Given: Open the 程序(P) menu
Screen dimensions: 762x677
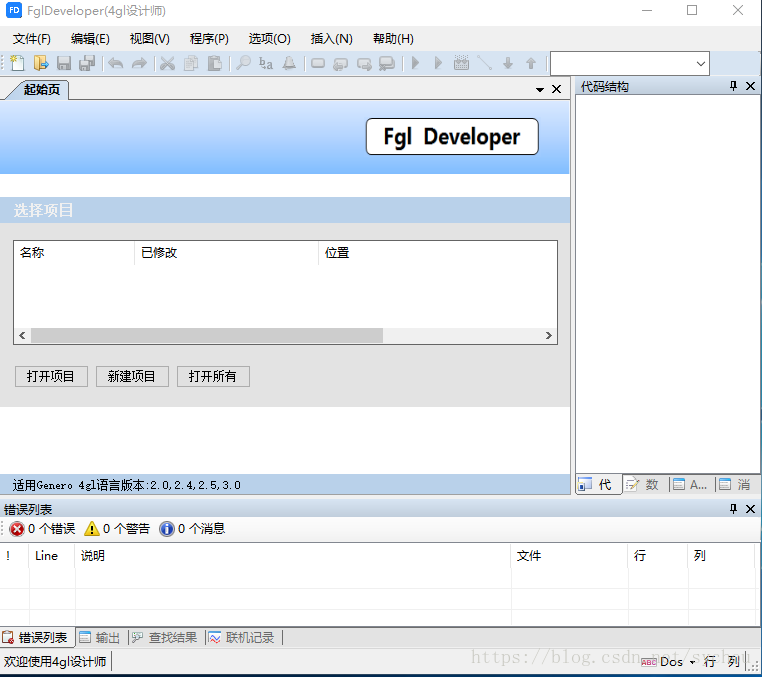Looking at the screenshot, I should (x=209, y=39).
